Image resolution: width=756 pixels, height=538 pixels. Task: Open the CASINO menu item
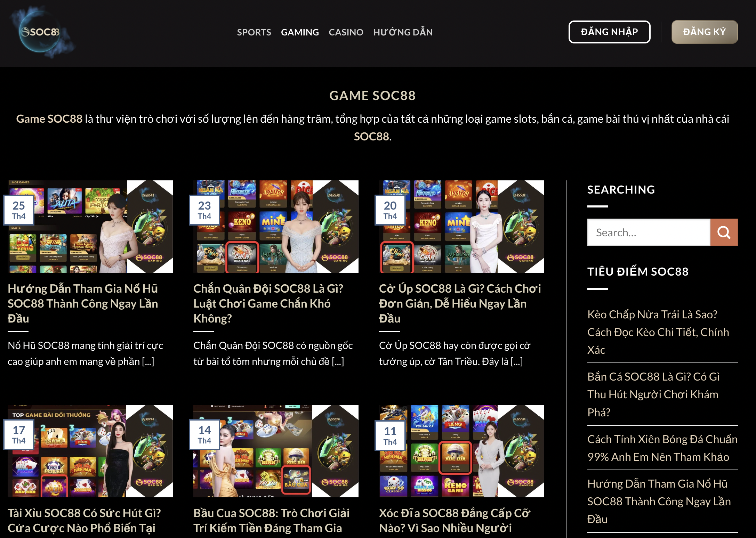pos(346,32)
